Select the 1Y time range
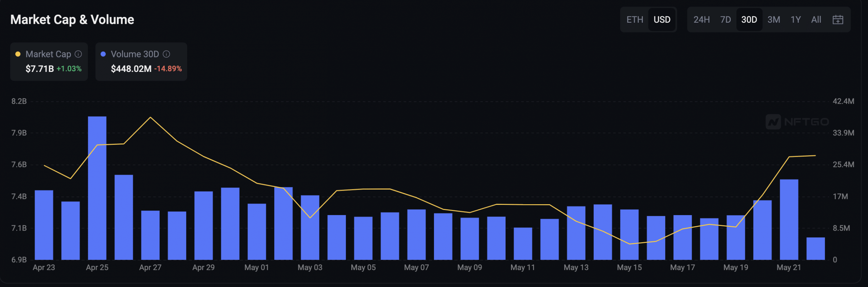Screen dimensions: 868x287 (796, 20)
